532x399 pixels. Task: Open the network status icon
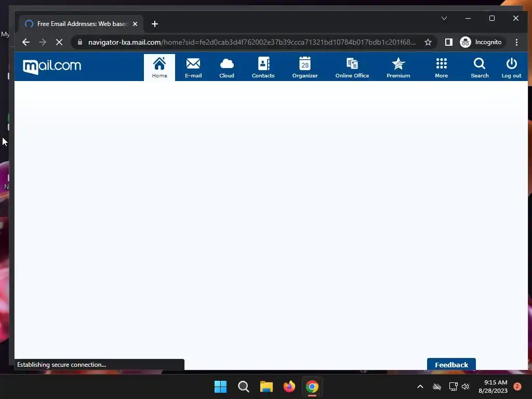453,387
